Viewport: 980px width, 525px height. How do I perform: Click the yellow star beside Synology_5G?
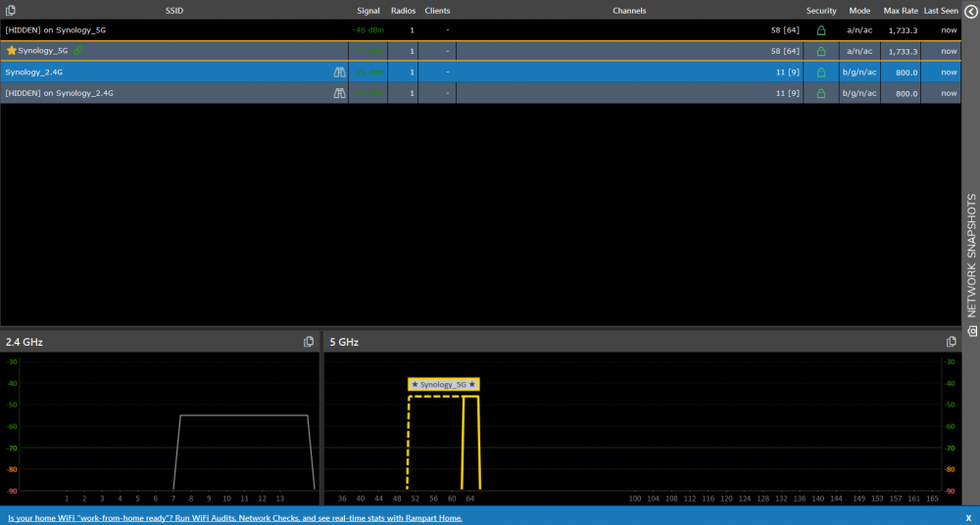coord(12,51)
